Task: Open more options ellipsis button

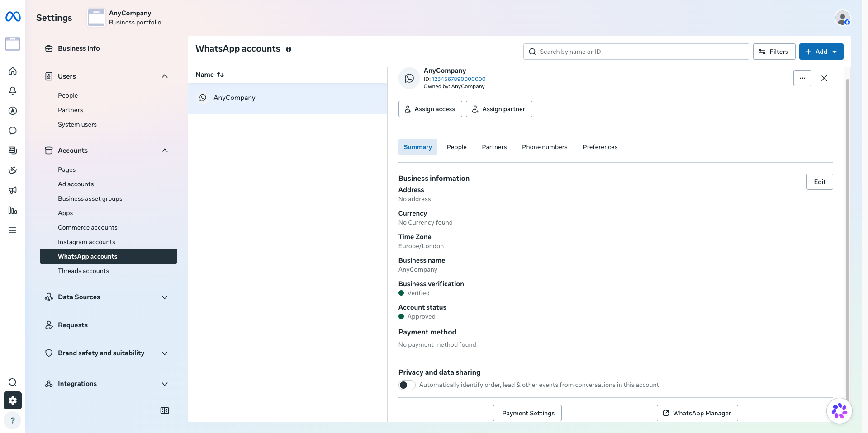Action: click(802, 78)
